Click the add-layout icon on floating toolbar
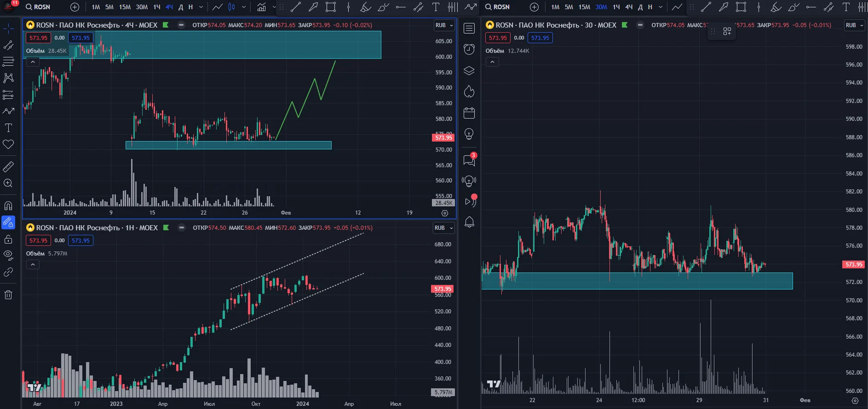 click(727, 31)
